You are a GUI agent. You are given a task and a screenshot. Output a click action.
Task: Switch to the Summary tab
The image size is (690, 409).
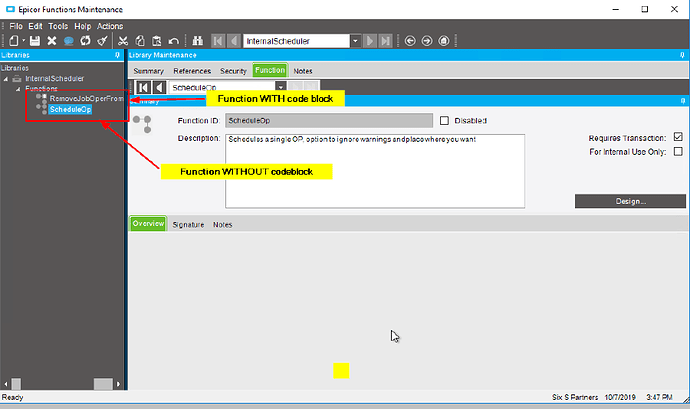[x=148, y=71]
